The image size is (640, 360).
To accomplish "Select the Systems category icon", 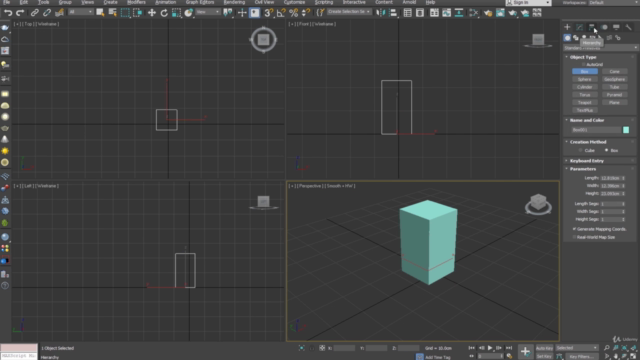I will tap(618, 38).
